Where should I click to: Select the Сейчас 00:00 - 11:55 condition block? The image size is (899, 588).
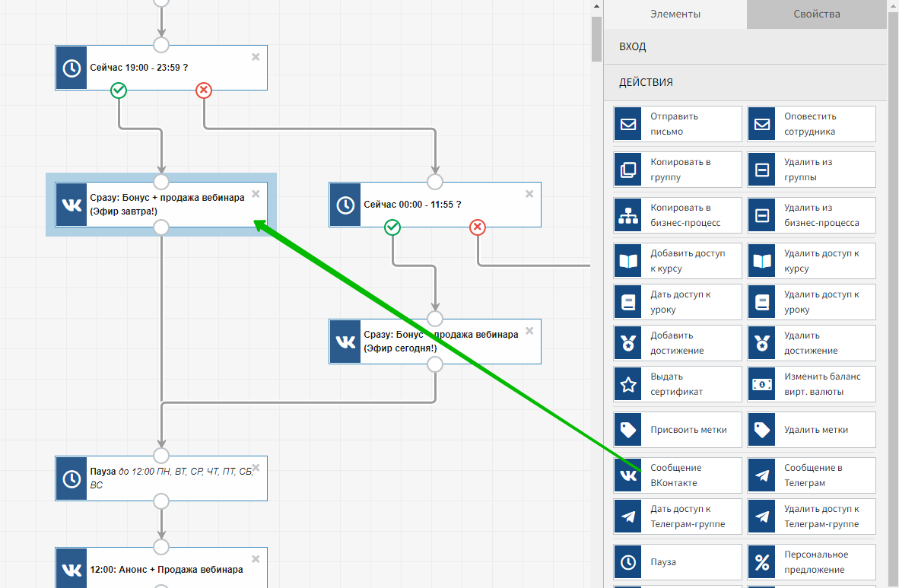coord(434,205)
